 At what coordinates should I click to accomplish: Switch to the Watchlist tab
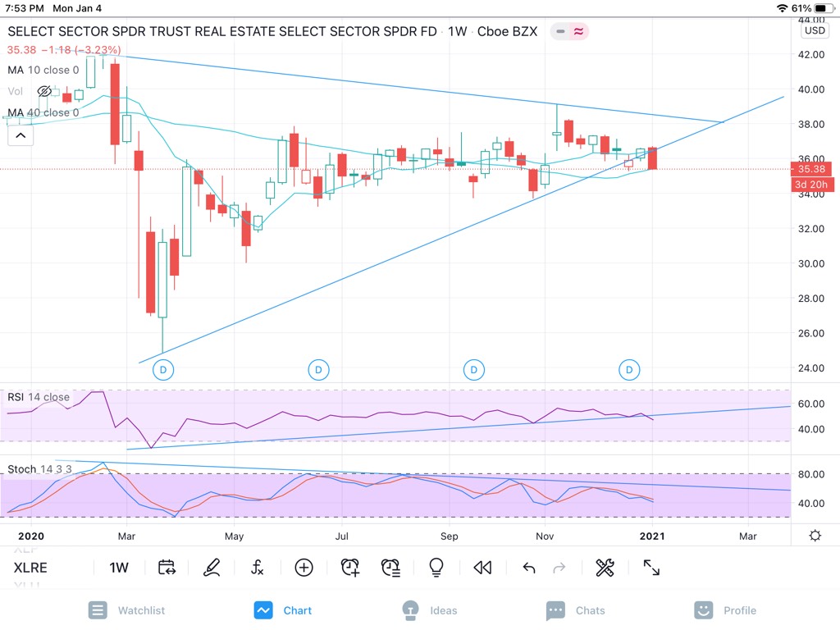(127, 610)
